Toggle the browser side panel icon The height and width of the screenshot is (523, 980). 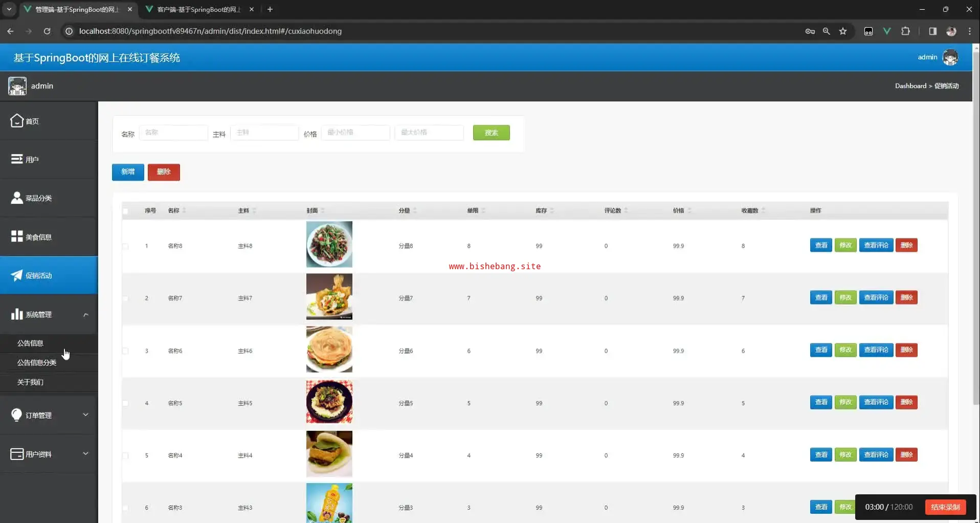933,31
